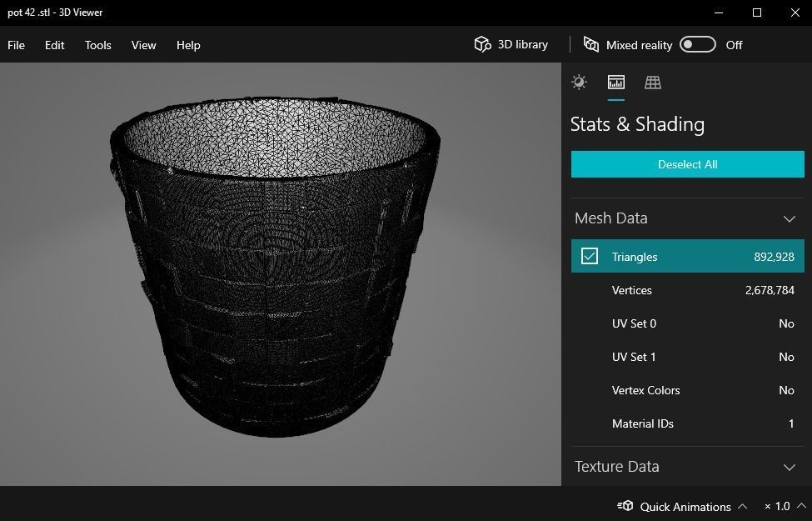Viewport: 812px width, 521px height.
Task: Open the 3D library link
Action: click(522, 45)
